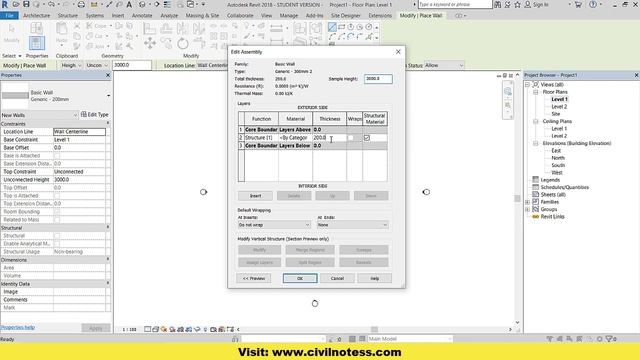The image size is (640, 360).
Task: Click the Sign In user icon
Action: 528,4
